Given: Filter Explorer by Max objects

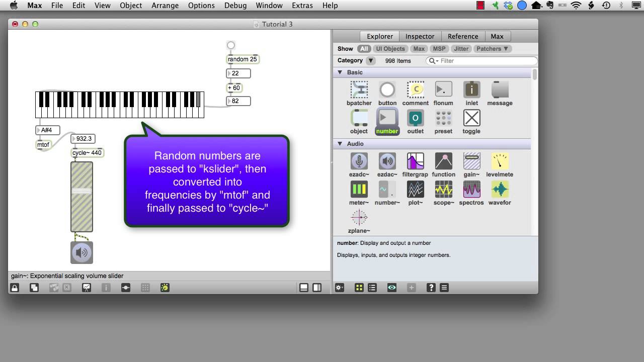Looking at the screenshot, I should pos(419,49).
